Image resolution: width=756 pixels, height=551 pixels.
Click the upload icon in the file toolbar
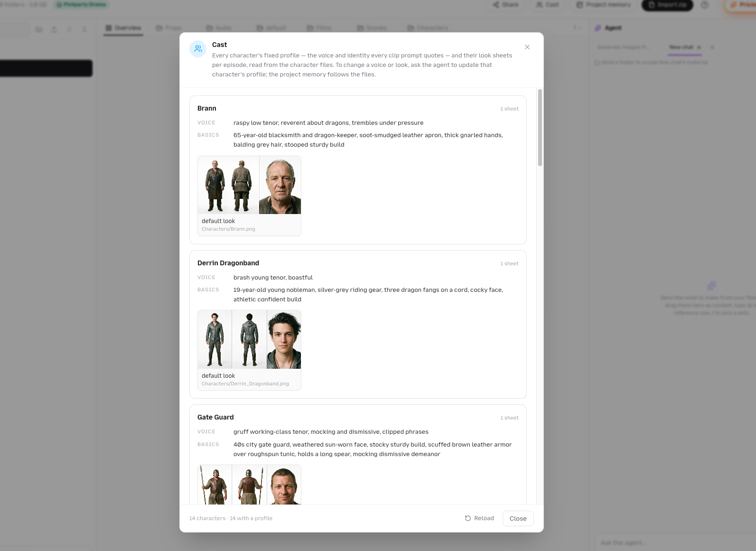tap(54, 29)
